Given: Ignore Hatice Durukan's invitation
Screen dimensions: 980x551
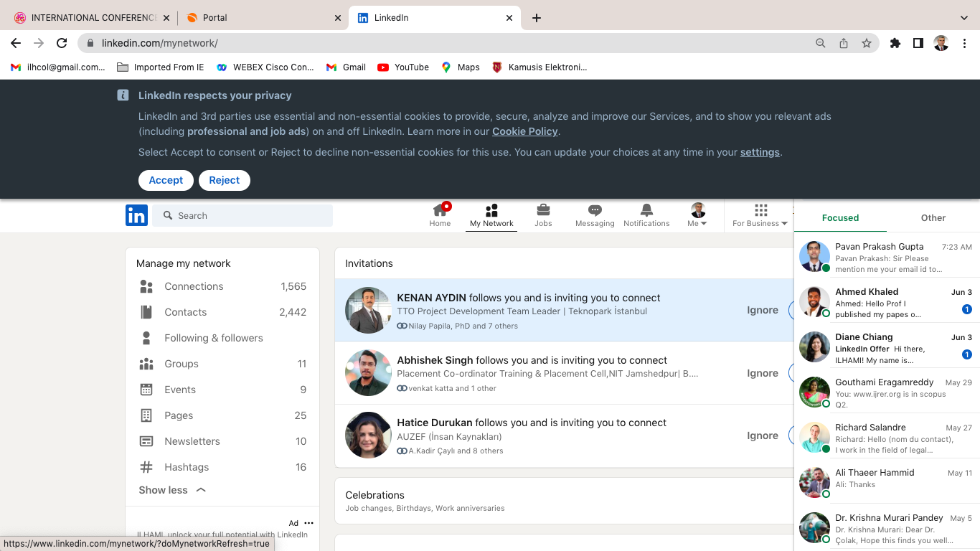Looking at the screenshot, I should click(x=763, y=435).
